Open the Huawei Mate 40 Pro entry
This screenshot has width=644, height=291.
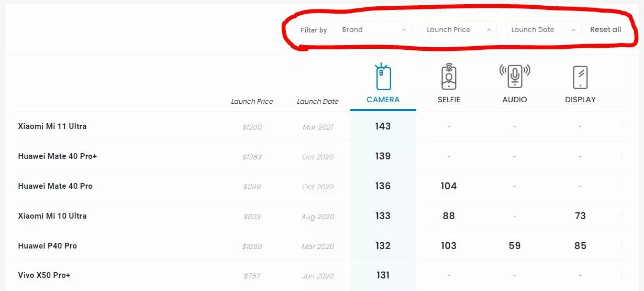(x=55, y=186)
